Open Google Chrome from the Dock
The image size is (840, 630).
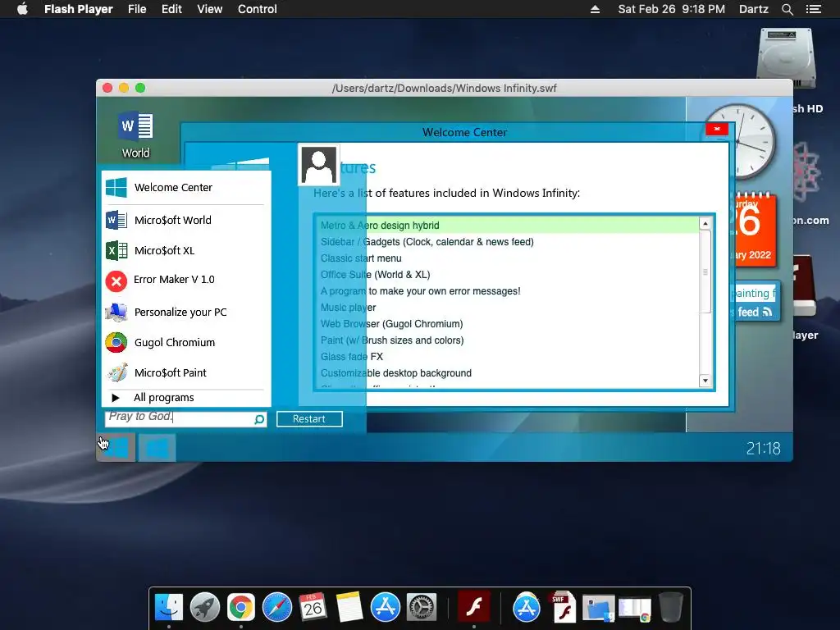pos(241,608)
